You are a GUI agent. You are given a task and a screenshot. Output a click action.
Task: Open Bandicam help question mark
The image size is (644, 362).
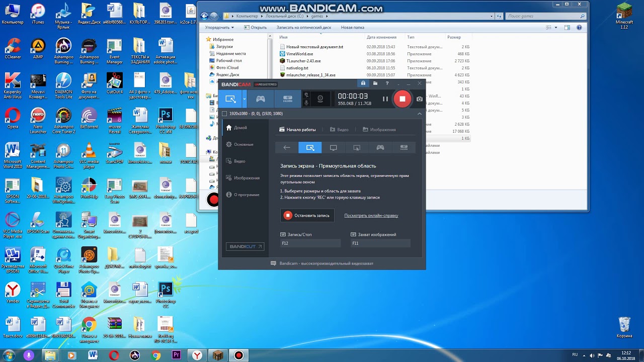[387, 83]
